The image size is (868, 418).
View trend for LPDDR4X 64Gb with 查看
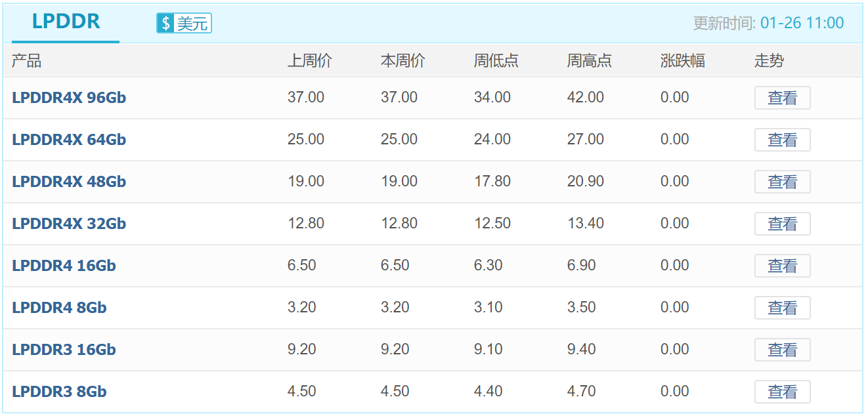[x=782, y=140]
